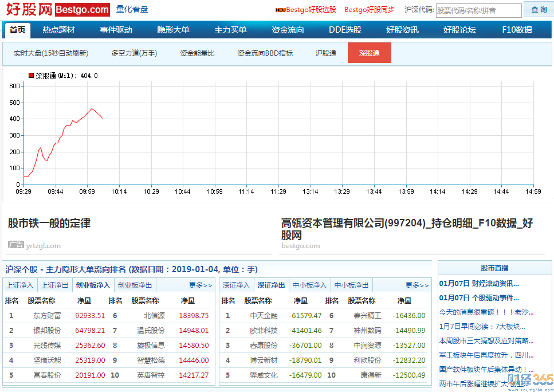
Task: Open the 01月07日 财经滚动资讯 news link
Action: pyautogui.click(x=479, y=284)
